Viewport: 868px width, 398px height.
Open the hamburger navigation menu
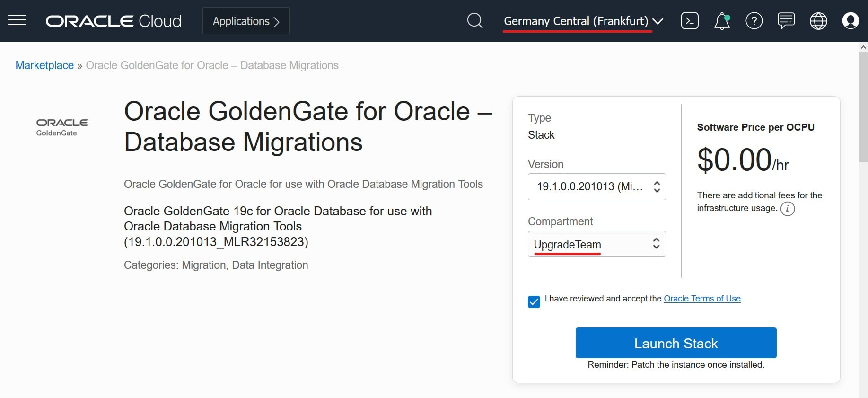pyautogui.click(x=17, y=21)
